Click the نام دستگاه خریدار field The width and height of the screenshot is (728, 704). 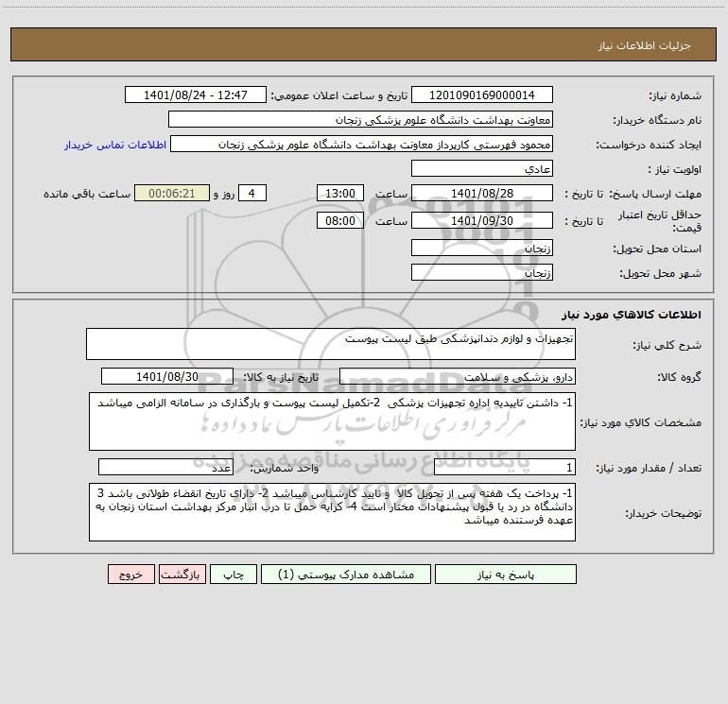tap(360, 119)
